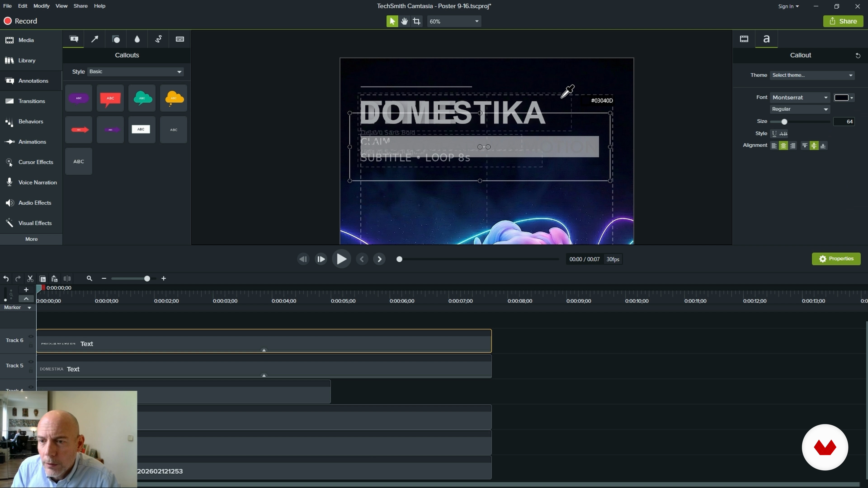
Task: Open the Transitions panel
Action: 31,101
